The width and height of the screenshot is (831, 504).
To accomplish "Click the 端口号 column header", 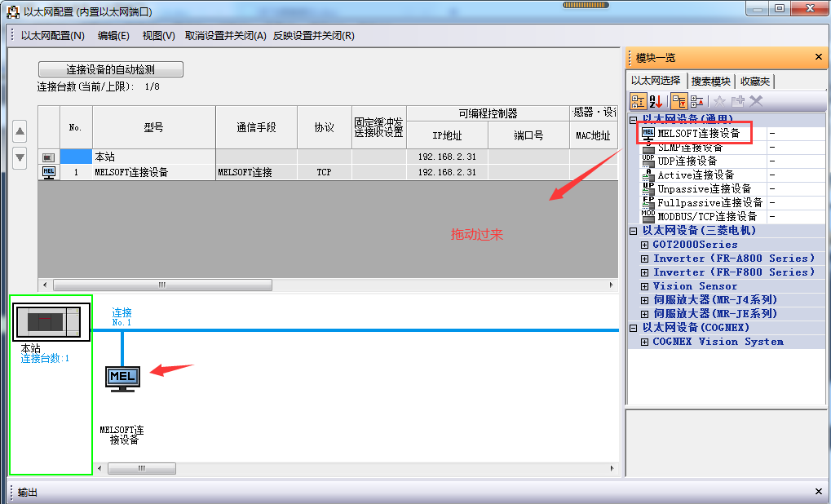I will click(x=529, y=135).
